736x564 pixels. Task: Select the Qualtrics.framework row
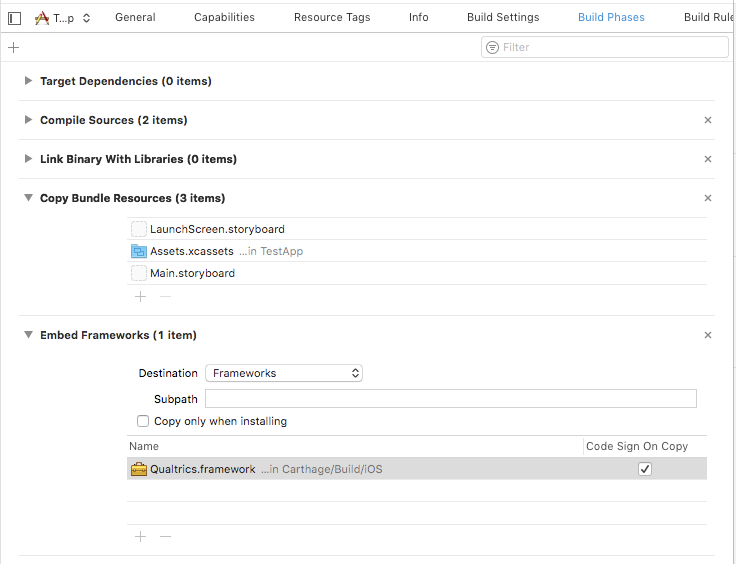[417, 469]
